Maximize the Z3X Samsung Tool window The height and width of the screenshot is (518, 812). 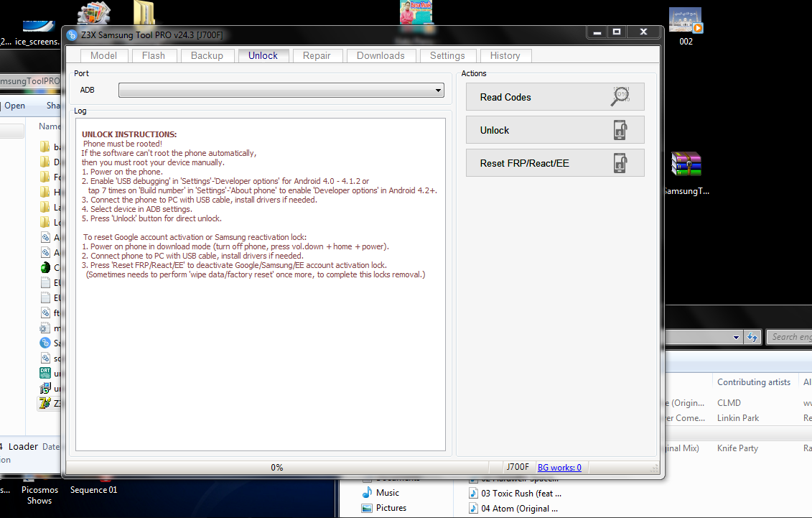coord(617,32)
